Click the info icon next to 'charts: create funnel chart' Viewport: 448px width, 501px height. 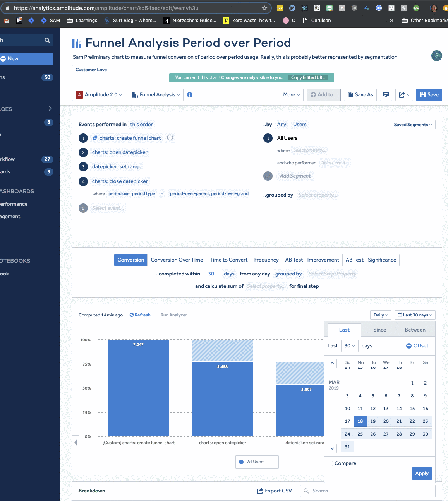click(170, 138)
